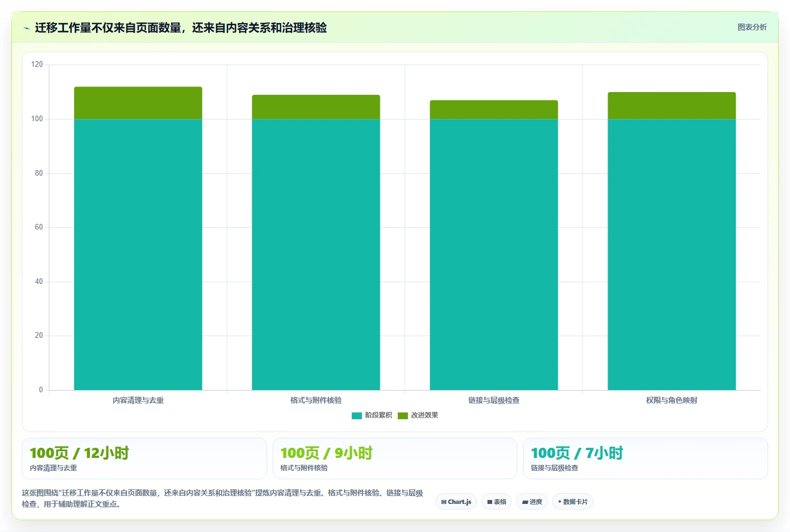Viewport: 790px width, 532px height.
Task: Click the y-axis value 20
Action: tap(39, 336)
